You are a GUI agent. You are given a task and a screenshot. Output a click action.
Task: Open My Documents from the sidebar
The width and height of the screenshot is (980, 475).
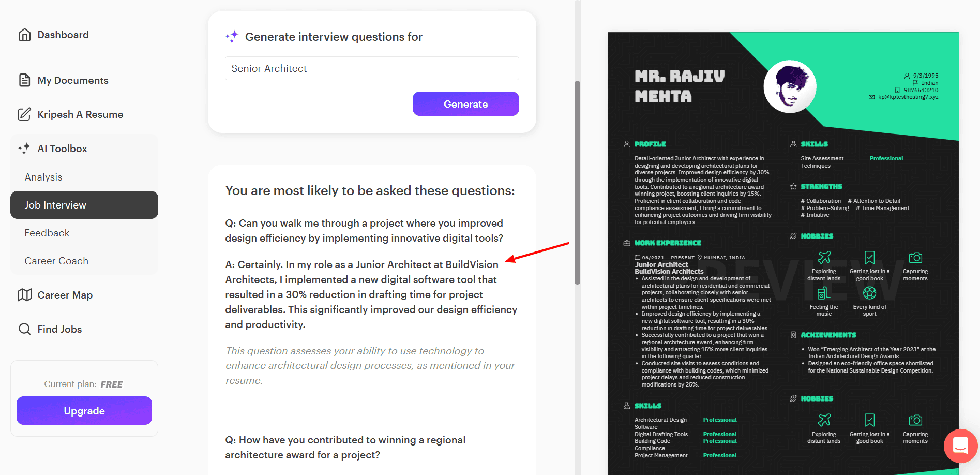pyautogui.click(x=73, y=80)
